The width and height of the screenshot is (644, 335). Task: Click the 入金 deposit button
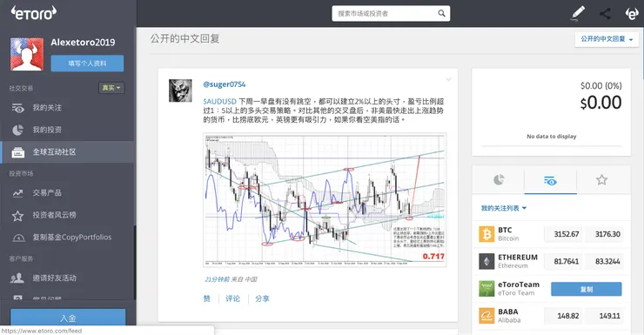pyautogui.click(x=68, y=318)
